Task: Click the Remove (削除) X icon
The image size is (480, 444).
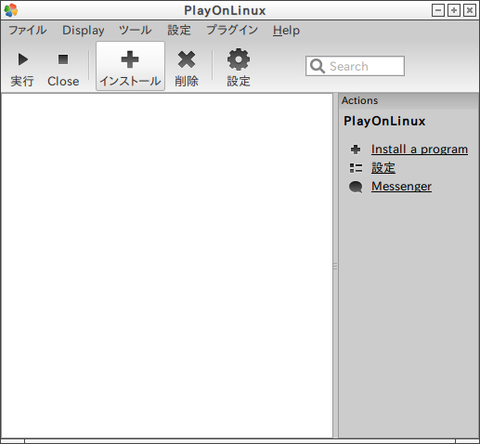Action: coord(187,60)
